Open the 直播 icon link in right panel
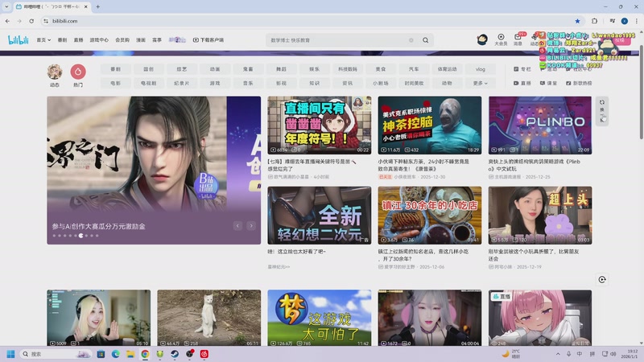Screen dimensions: 644x362 [x=522, y=83]
